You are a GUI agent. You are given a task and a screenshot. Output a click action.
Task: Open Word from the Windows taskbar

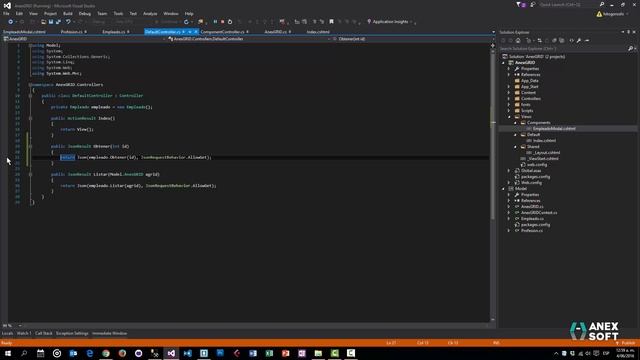tap(253, 353)
